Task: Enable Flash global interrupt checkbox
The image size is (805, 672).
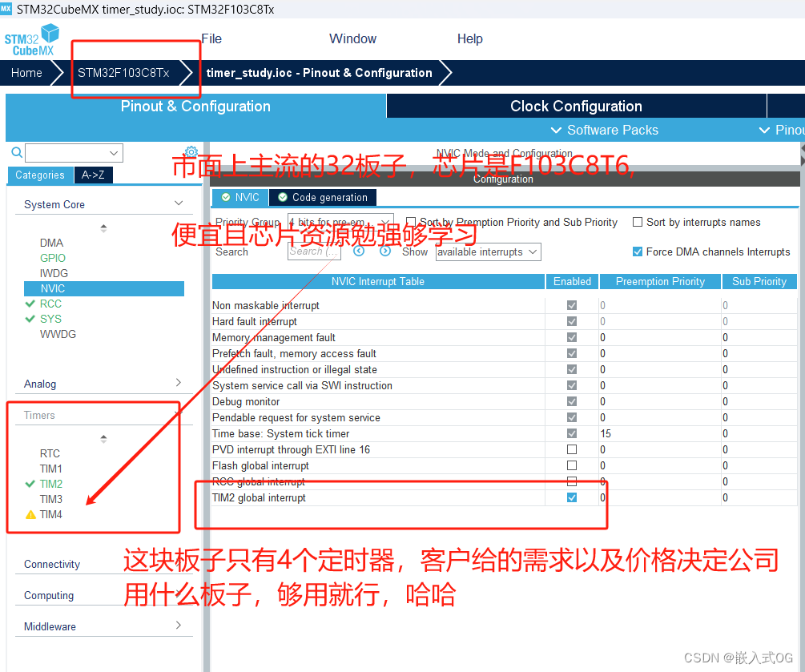Action: [572, 465]
